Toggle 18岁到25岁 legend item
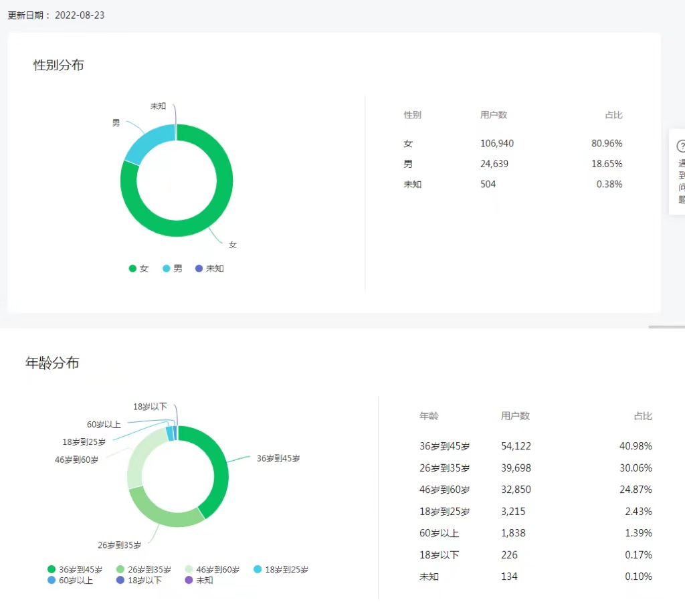Viewport: 685px width, 616px height. (281, 570)
